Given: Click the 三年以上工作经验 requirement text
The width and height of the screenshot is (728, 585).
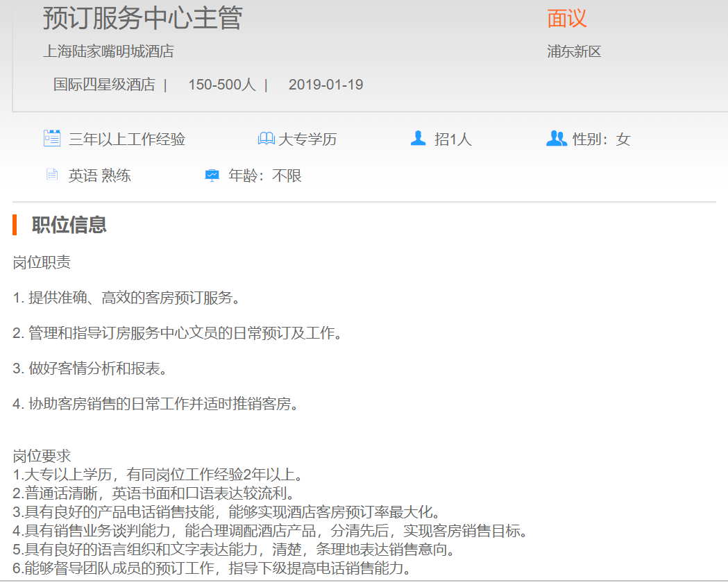Looking at the screenshot, I should coord(127,139).
